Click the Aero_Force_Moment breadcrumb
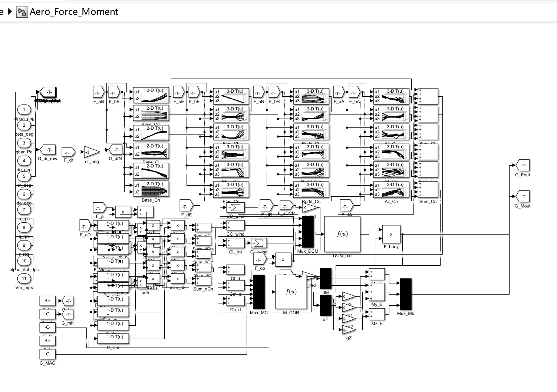Screen dimensions: 557x392 [x=74, y=12]
